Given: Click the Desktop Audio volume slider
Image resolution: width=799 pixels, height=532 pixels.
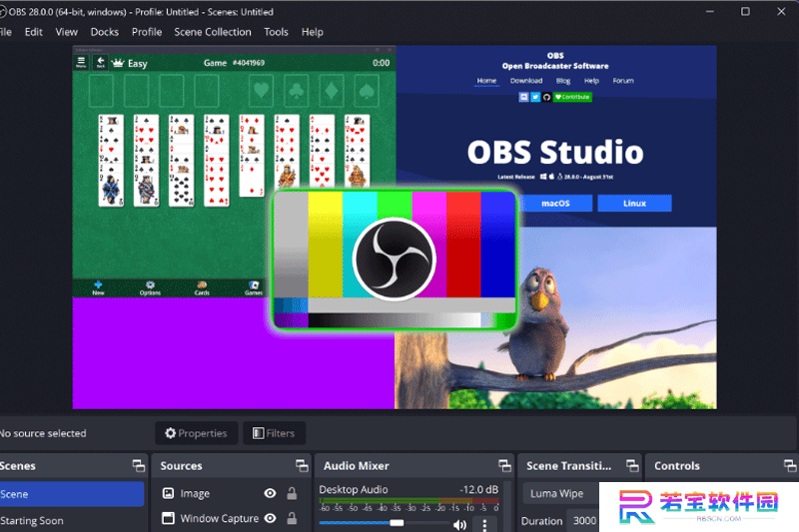Looking at the screenshot, I should 384,523.
